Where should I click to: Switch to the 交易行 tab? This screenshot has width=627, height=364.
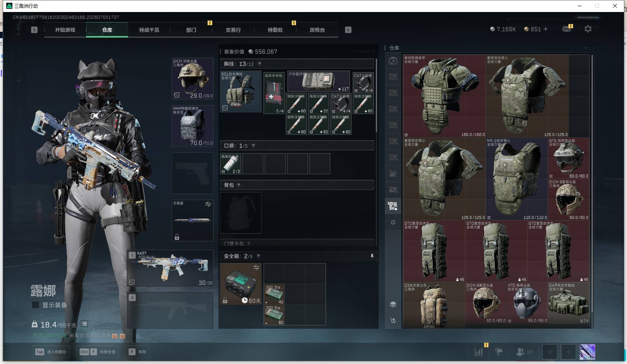tap(233, 30)
